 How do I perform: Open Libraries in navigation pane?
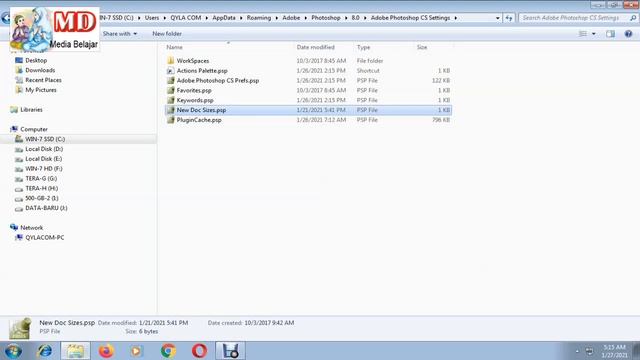click(31, 109)
